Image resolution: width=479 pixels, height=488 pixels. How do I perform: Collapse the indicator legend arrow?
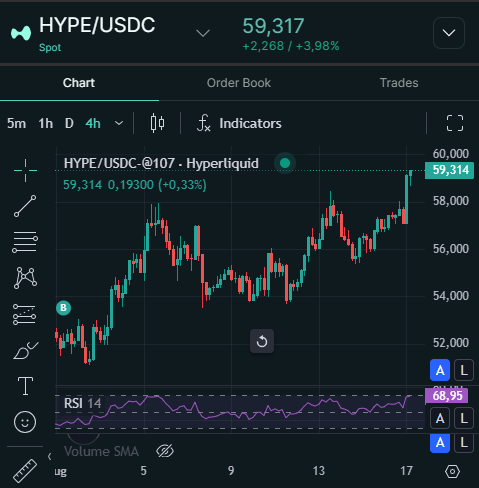coord(49,456)
